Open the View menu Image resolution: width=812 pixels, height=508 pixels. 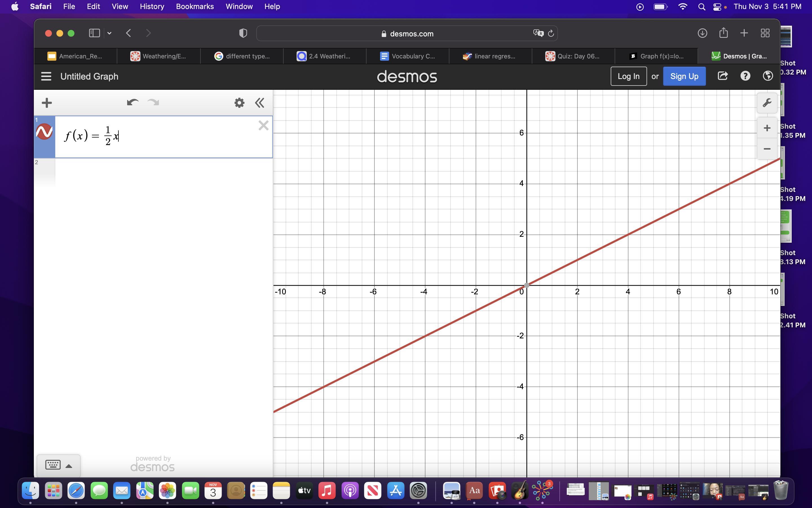pyautogui.click(x=120, y=6)
